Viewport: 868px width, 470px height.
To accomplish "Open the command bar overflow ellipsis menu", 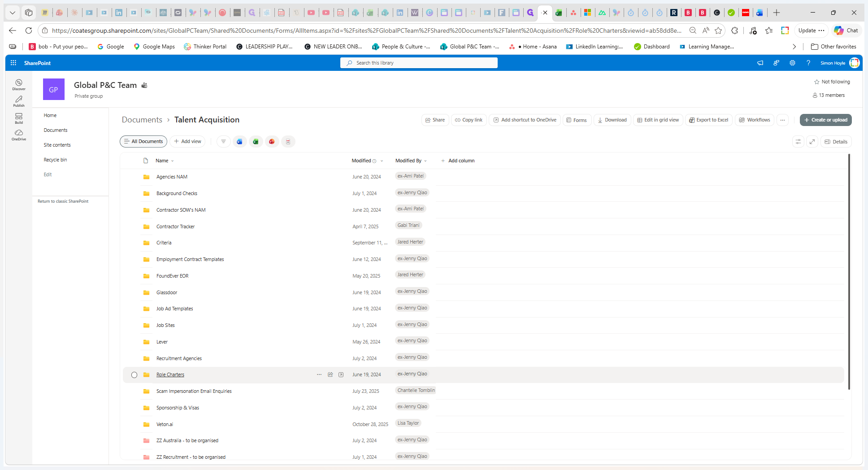I will click(x=782, y=120).
